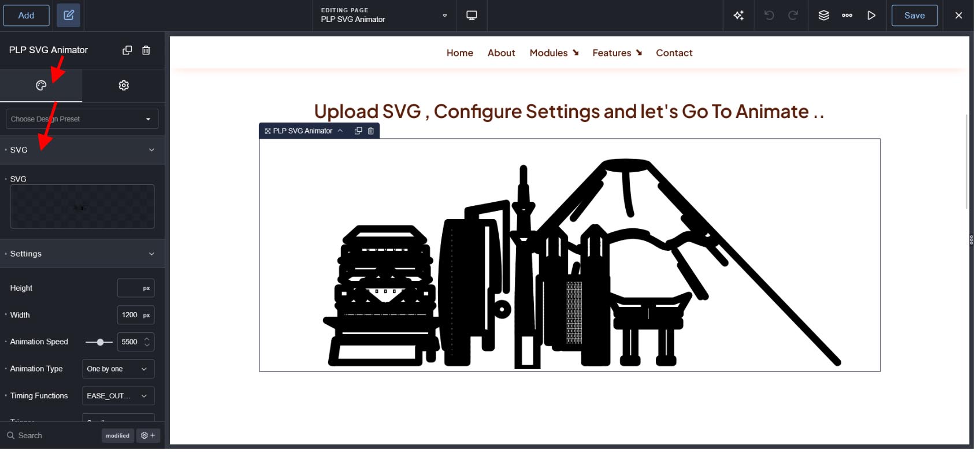Adjust the Animation Speed slider

pyautogui.click(x=99, y=342)
